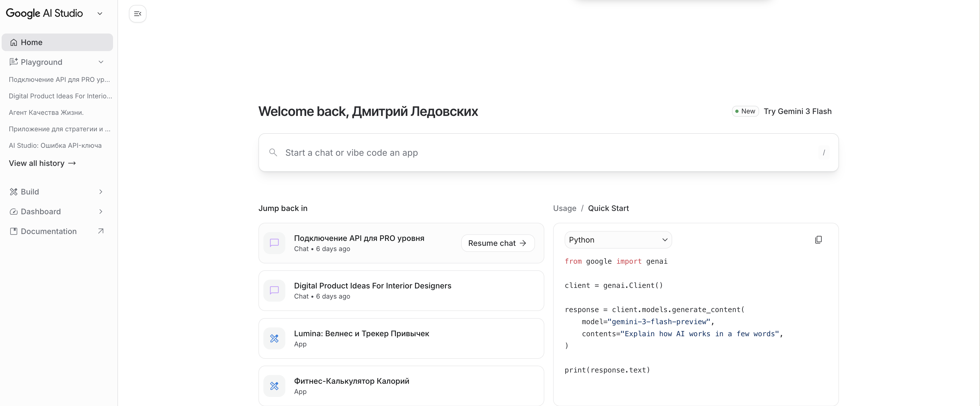
Task: Click the search magnifier icon
Action: pyautogui.click(x=273, y=152)
